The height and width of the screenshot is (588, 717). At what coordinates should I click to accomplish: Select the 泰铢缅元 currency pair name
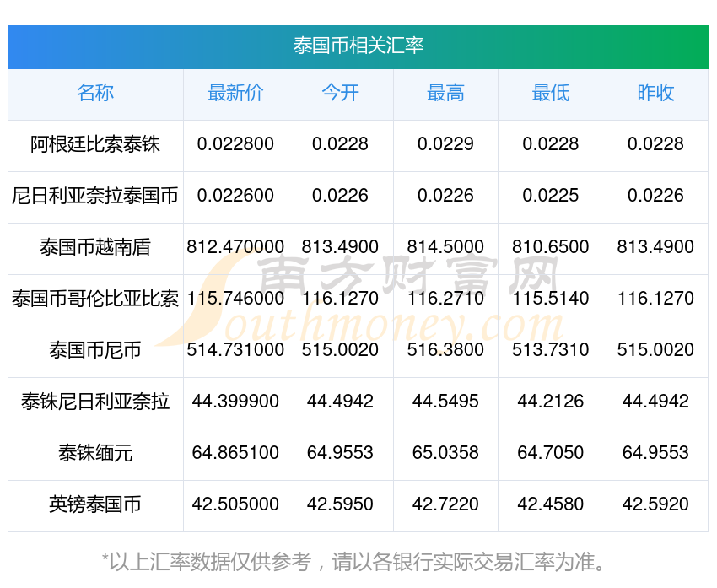[95, 453]
